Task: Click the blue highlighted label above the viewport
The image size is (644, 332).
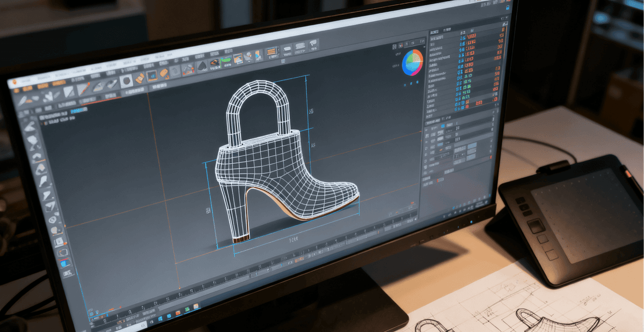Action: 79,110
